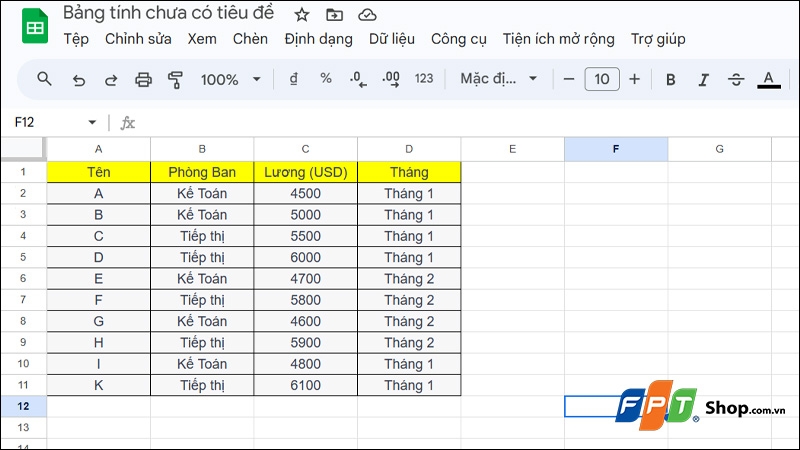This screenshot has width=800, height=450.
Task: Select column F header
Action: pyautogui.click(x=616, y=149)
